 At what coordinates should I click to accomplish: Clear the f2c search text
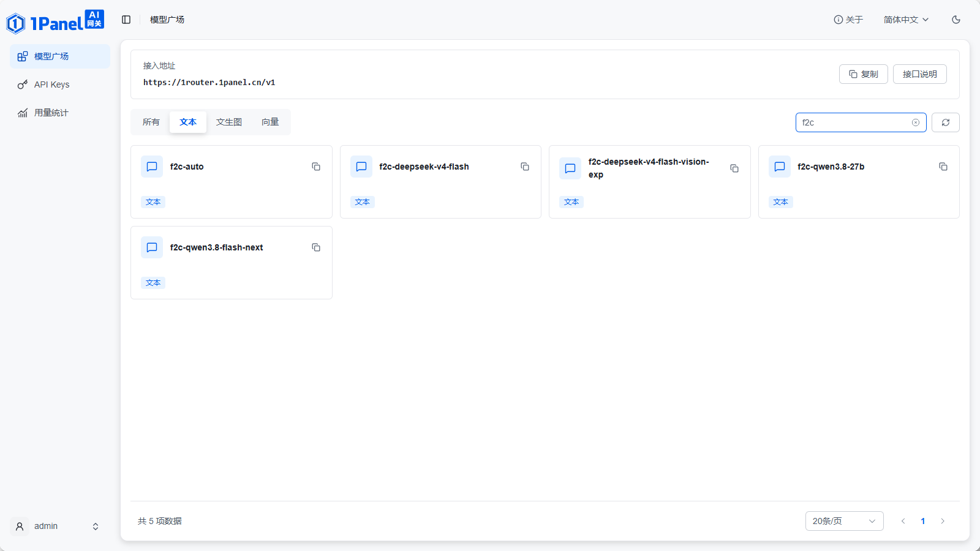point(916,122)
